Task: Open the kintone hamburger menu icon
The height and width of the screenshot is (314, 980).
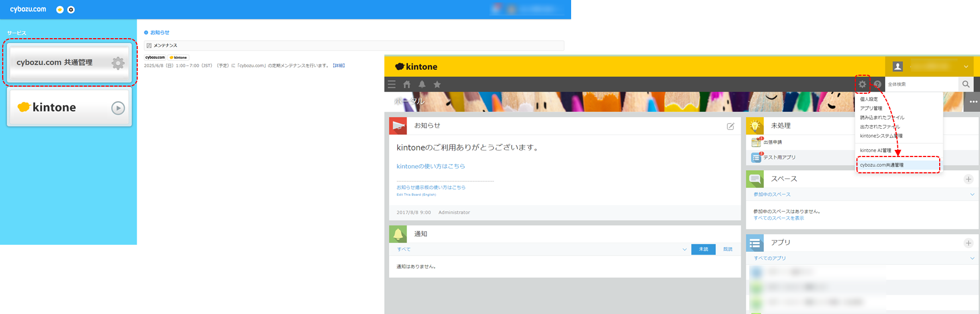Action: 391,84
